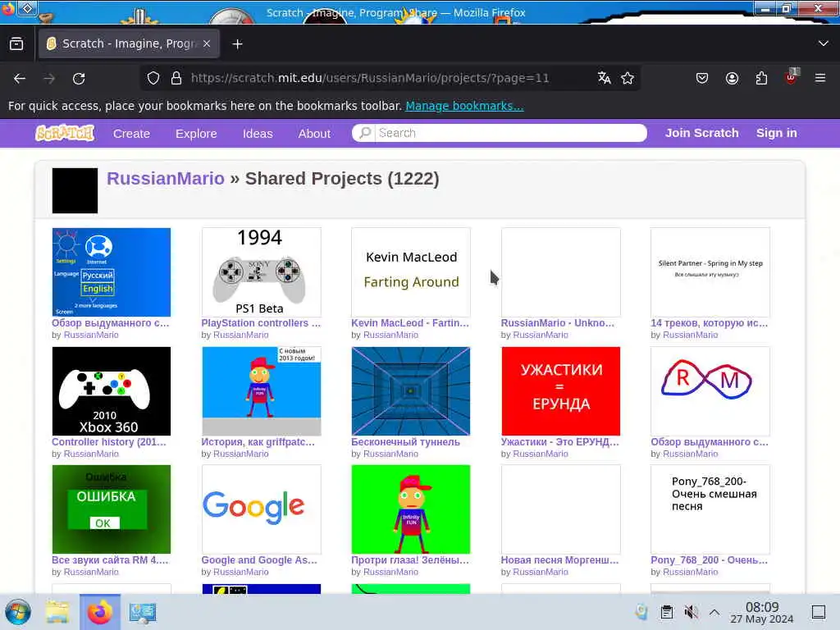Click the tray icon left of clipboard
The image size is (840, 630).
pos(641,612)
